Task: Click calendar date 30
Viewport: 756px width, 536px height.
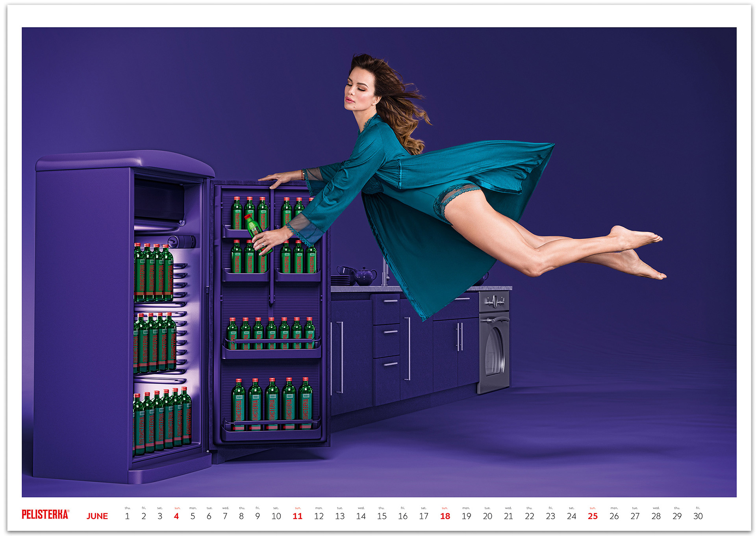Action: pos(698,516)
